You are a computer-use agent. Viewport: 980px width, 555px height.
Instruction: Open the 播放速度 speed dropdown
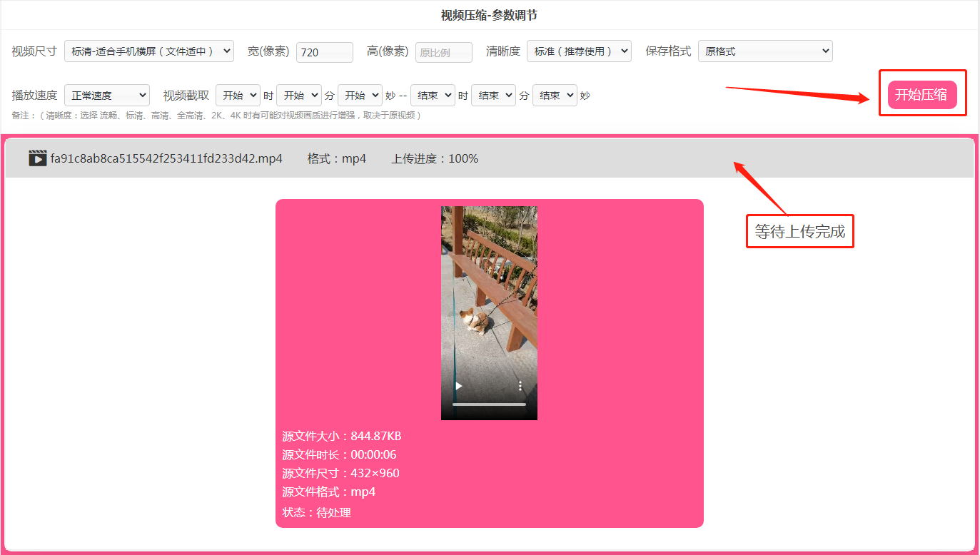(107, 95)
